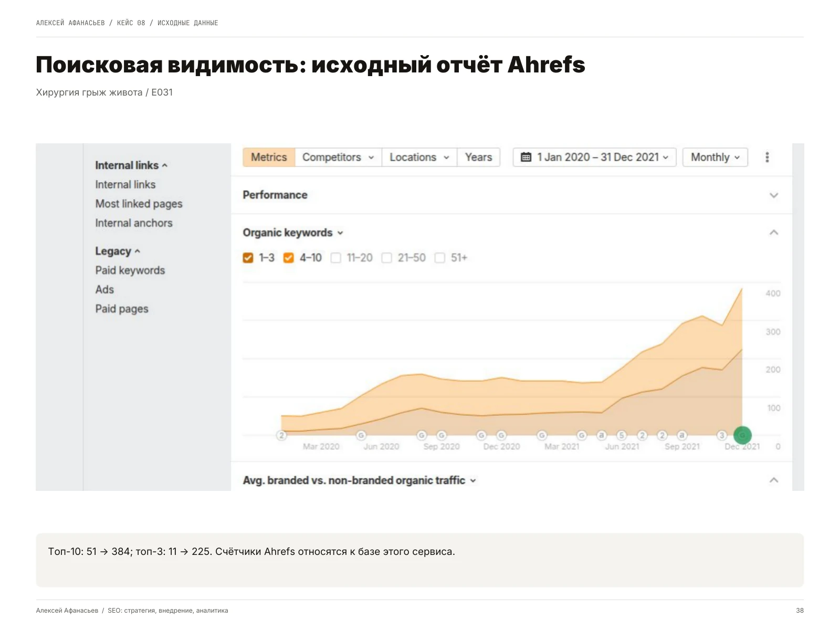Collapse the Internal links sidebar group
The width and height of the screenshot is (840, 630).
[x=131, y=165]
